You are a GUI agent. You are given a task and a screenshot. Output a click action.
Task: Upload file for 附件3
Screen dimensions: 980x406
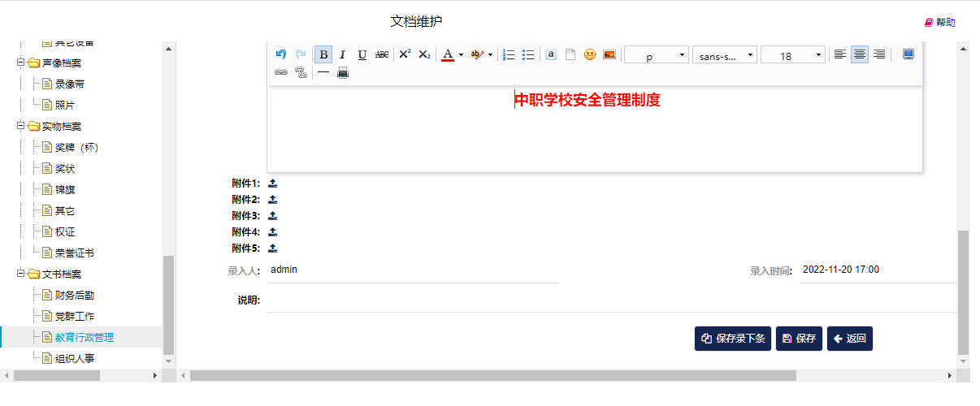point(273,215)
